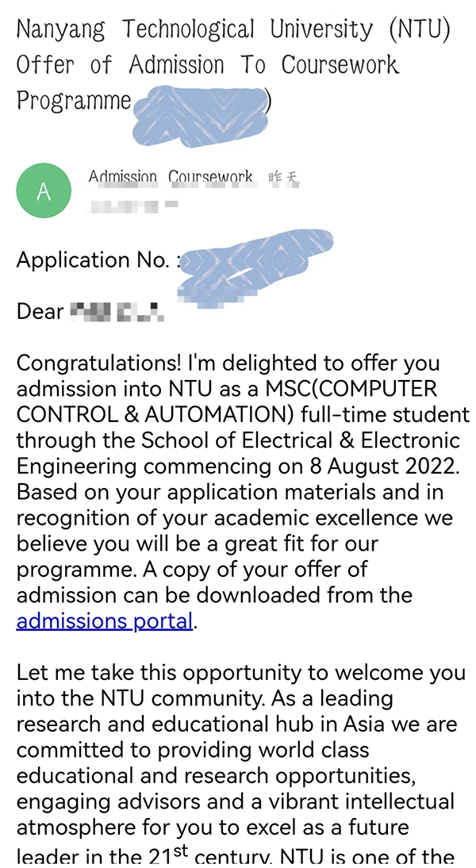This screenshot has width=476, height=868.
Task: Click the "Application No." label
Action: coord(94,259)
